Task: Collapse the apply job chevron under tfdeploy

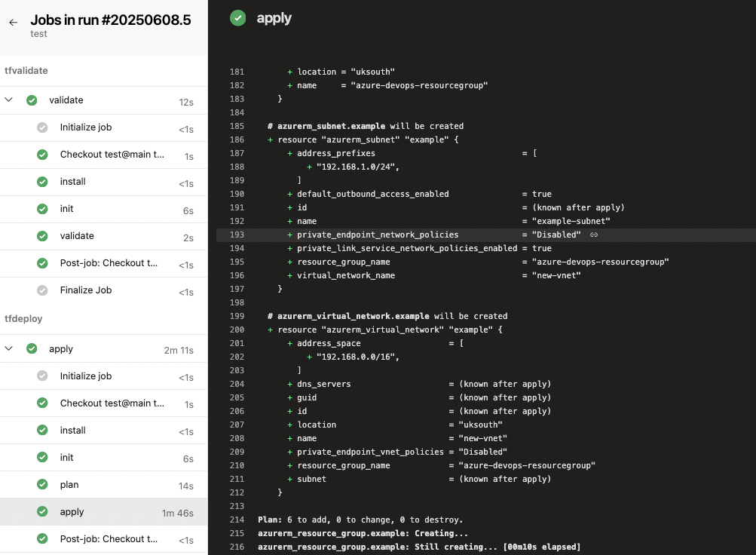Action: click(x=9, y=349)
